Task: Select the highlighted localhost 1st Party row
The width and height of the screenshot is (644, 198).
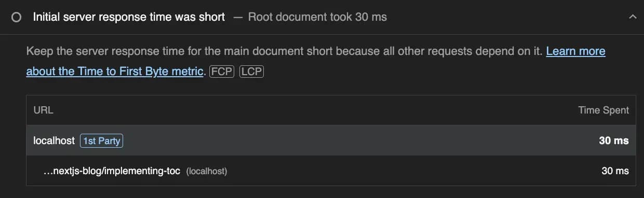Action: [331, 140]
